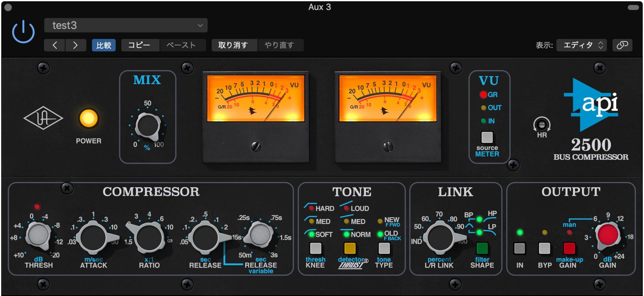The image size is (644, 296).
Task: Click the MIX percentage knob
Action: point(147,126)
